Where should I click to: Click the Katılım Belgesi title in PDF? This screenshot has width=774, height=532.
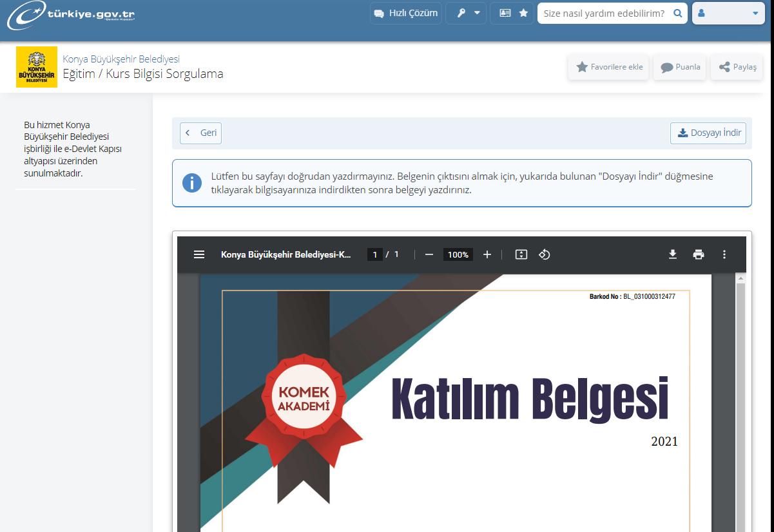tap(530, 399)
